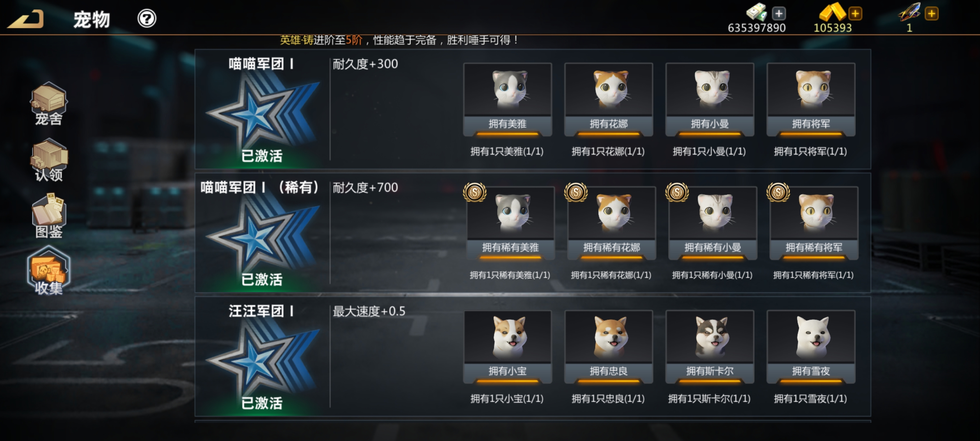Select the 拥有小宝 dog card
The image size is (980, 441).
point(507,347)
